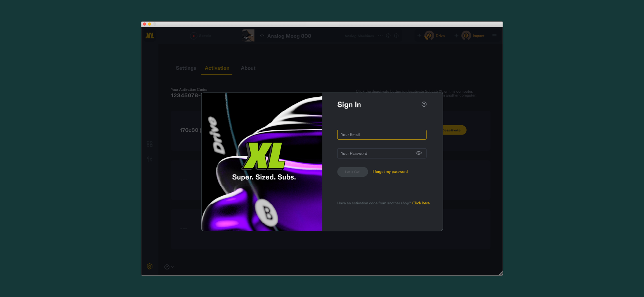Click the red Sample record icon
Image resolution: width=644 pixels, height=297 pixels.
[194, 36]
